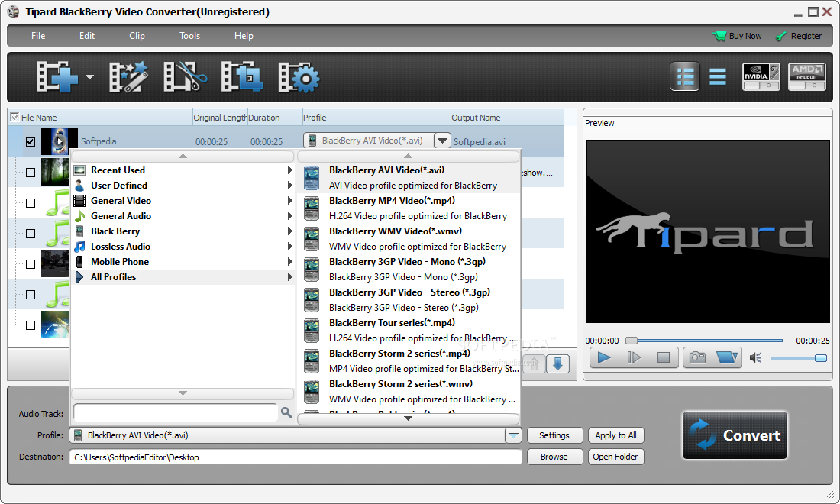Choose BlackBerry Storm 2 series(*.wmv) profile
840x504 pixels.
tap(409, 392)
